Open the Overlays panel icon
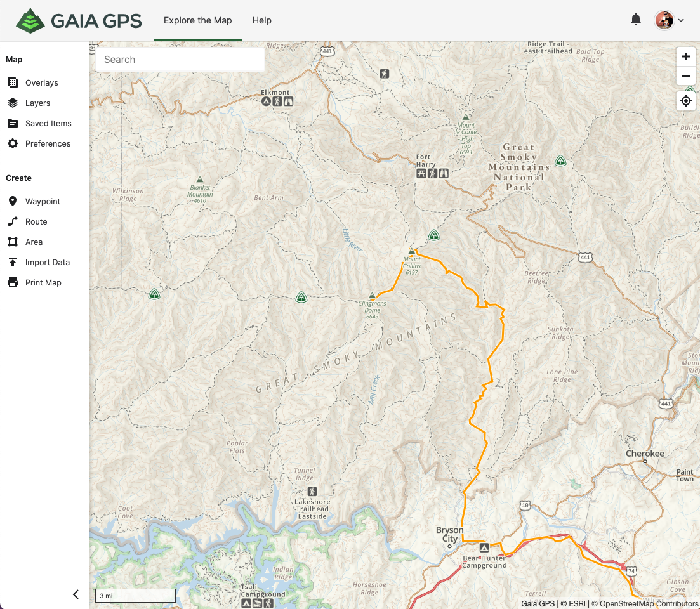 [x=13, y=83]
